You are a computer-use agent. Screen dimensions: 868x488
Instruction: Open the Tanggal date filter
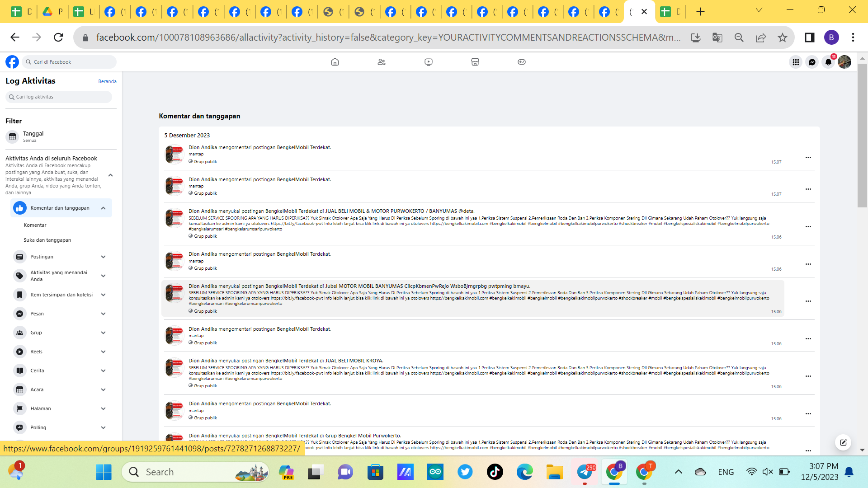(61, 136)
